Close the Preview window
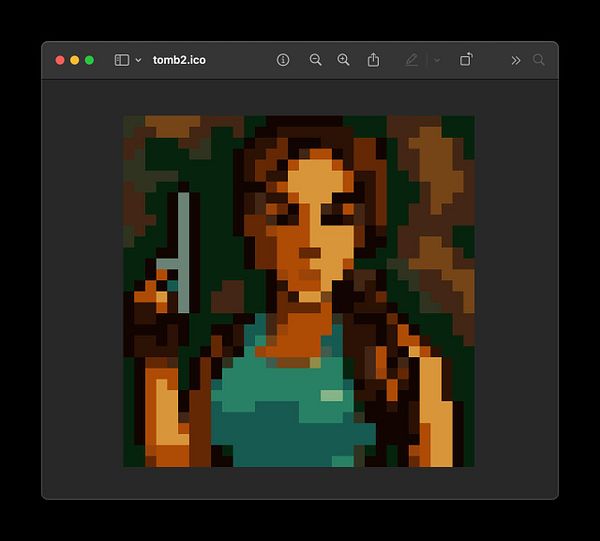 [x=60, y=60]
